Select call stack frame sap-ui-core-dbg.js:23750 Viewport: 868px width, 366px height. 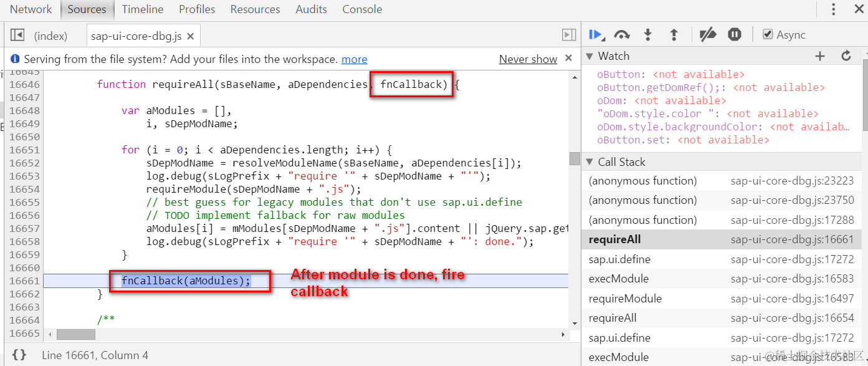[x=722, y=200]
